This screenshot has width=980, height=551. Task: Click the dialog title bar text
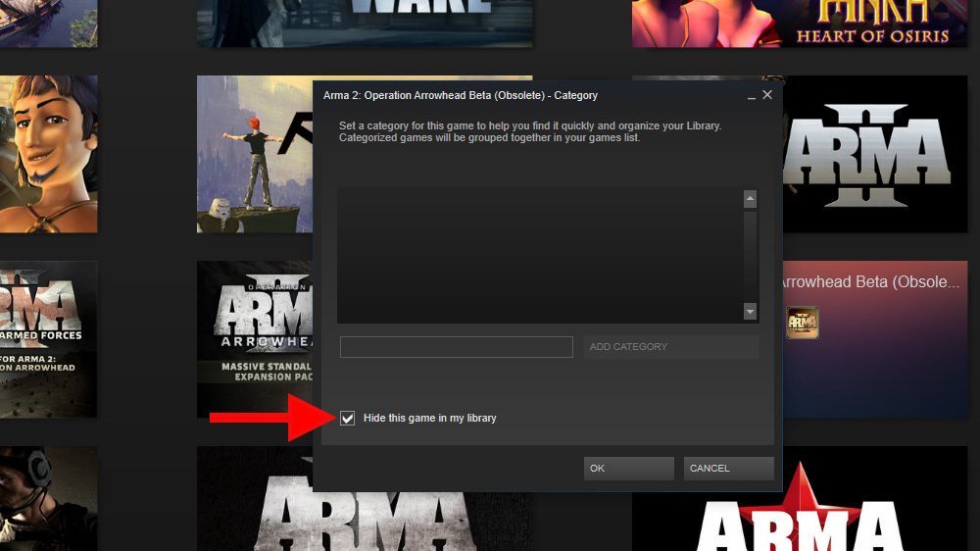[x=461, y=95]
